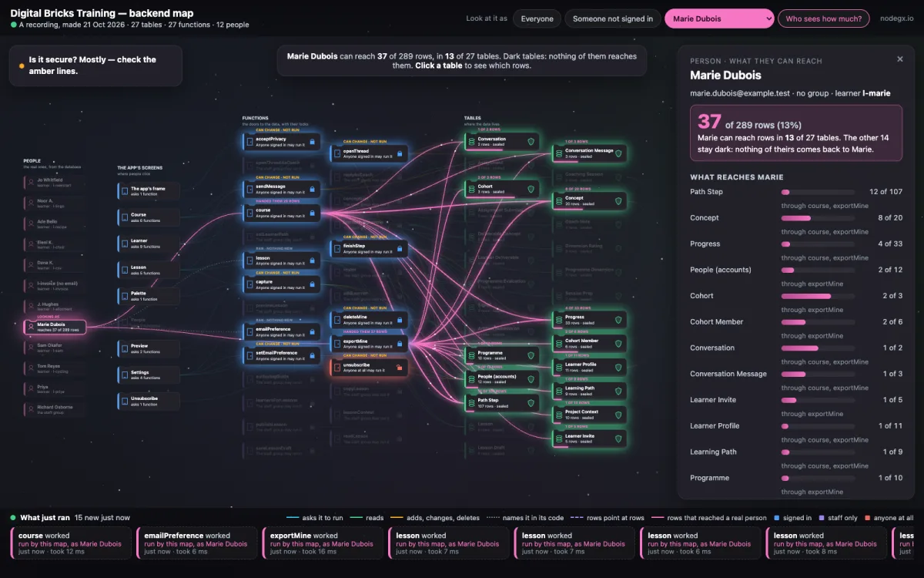The width and height of the screenshot is (924, 578).
Task: Select J. Hughes in People list
Action: [x=55, y=307]
